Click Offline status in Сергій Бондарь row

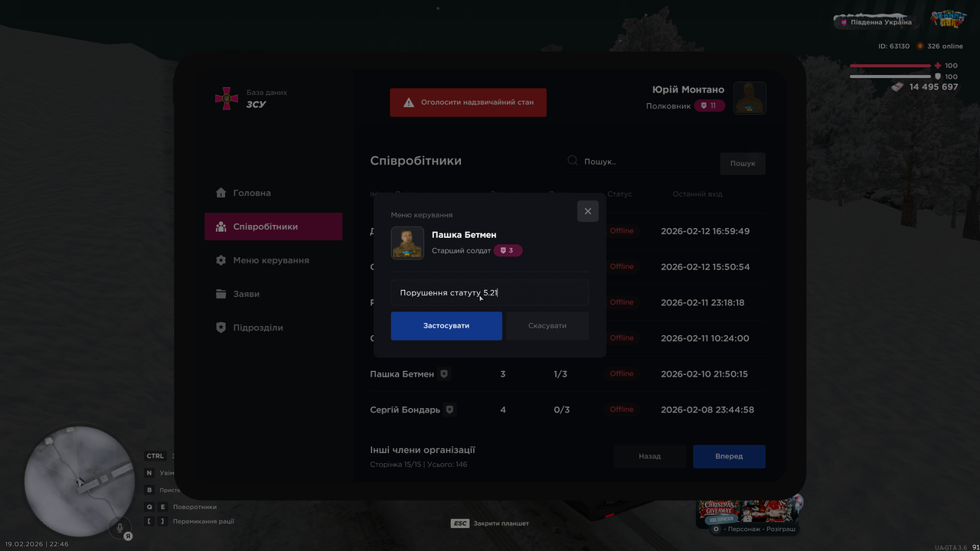coord(622,409)
